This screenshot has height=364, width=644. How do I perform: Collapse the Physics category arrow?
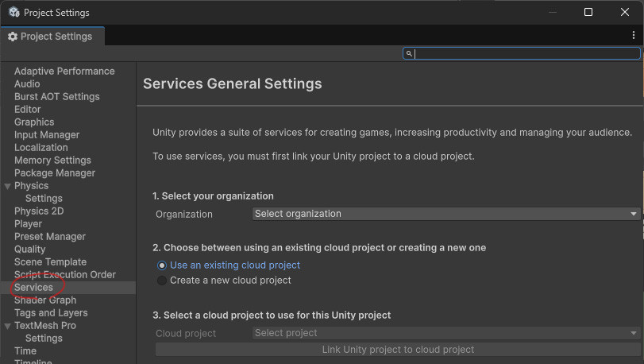coord(7,186)
